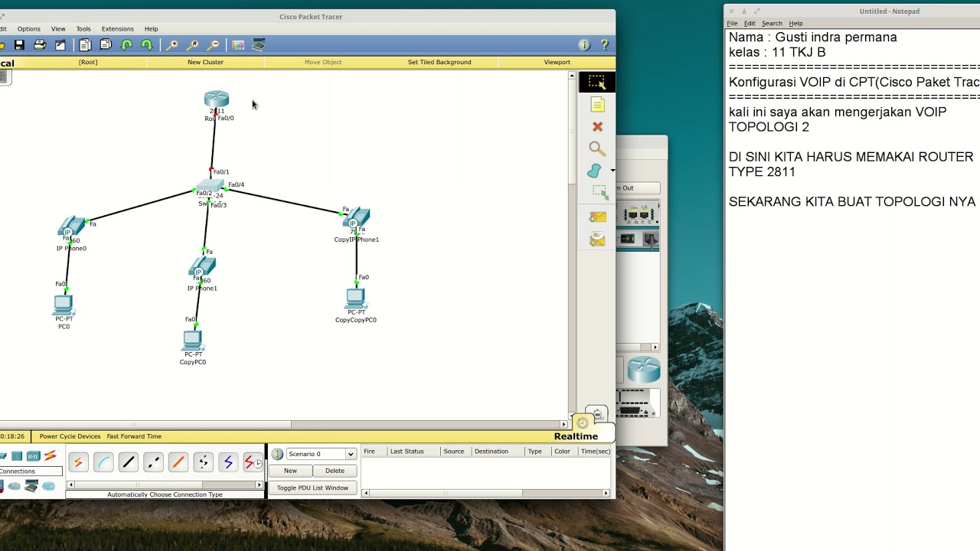Open the Edit menu in Notepad

tap(750, 24)
